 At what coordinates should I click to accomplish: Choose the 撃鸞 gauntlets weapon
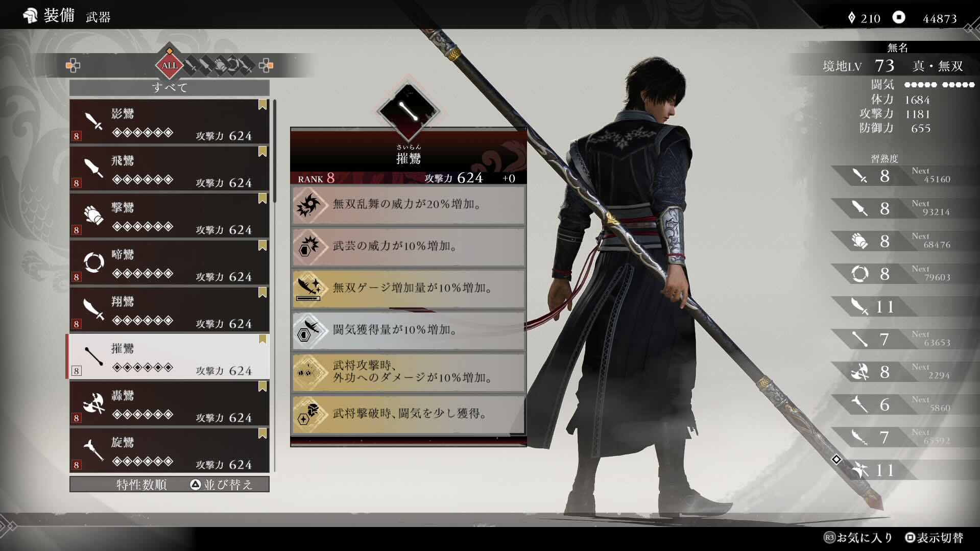point(169,215)
